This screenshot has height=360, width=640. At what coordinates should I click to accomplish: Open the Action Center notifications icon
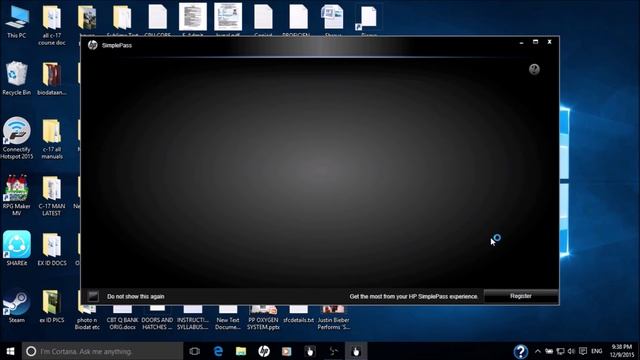click(583, 351)
